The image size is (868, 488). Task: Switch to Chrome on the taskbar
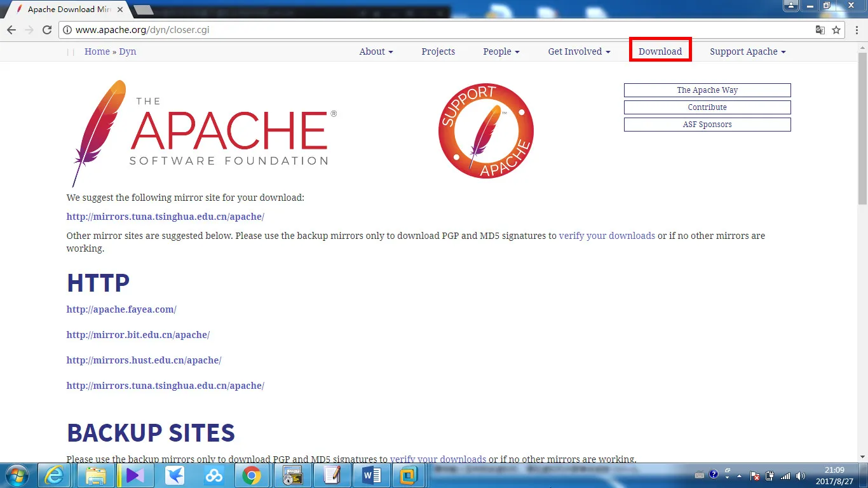pyautogui.click(x=252, y=475)
